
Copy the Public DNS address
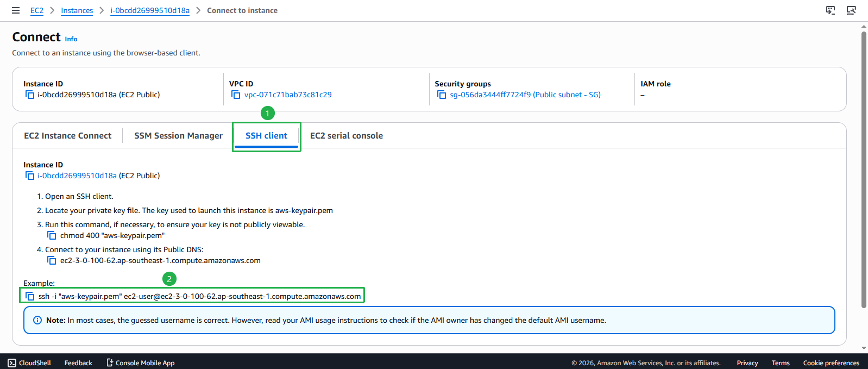point(52,260)
